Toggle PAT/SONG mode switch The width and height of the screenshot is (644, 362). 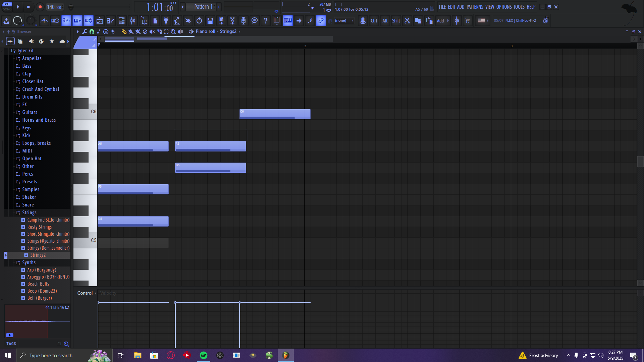(7, 7)
